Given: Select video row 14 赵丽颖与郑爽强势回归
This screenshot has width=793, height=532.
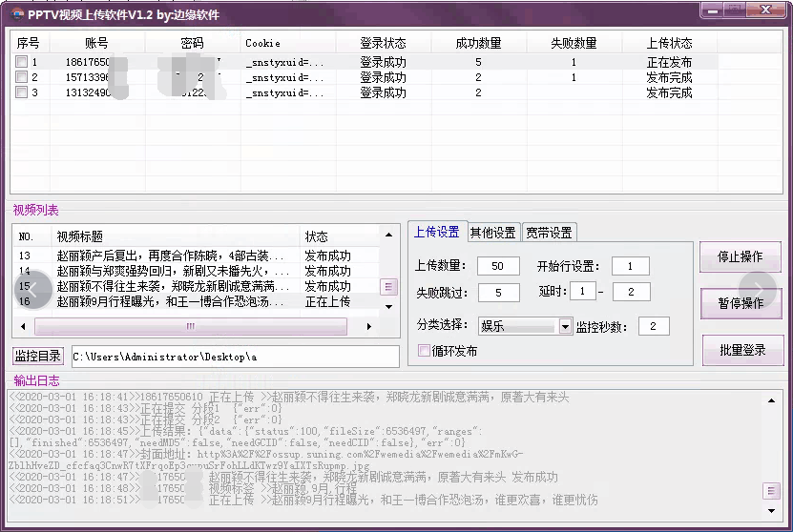Looking at the screenshot, I should click(x=197, y=271).
